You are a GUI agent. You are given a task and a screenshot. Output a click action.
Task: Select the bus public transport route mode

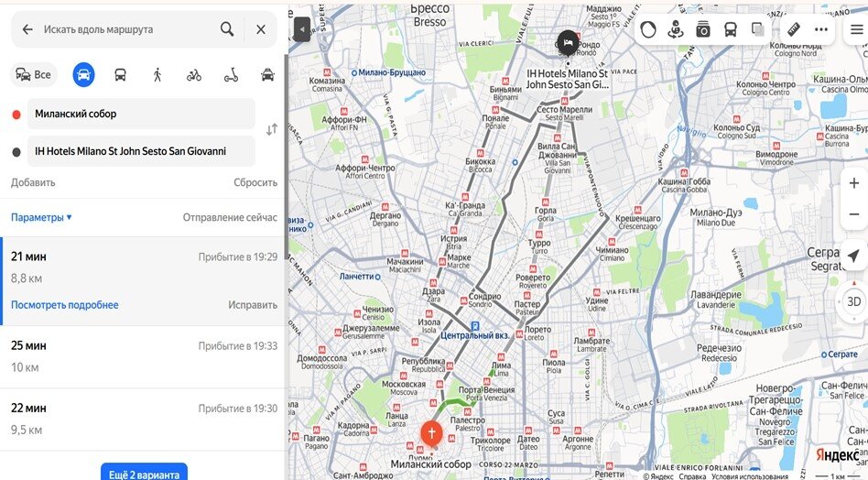(x=120, y=75)
